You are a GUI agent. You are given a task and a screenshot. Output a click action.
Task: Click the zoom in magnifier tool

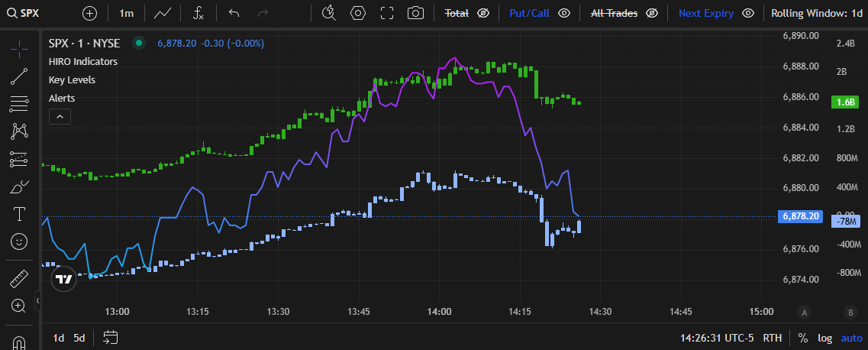point(19,306)
